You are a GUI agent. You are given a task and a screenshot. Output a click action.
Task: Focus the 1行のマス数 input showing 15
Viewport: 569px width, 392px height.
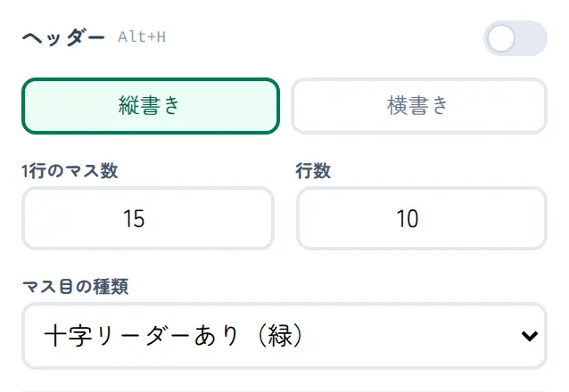coord(148,218)
